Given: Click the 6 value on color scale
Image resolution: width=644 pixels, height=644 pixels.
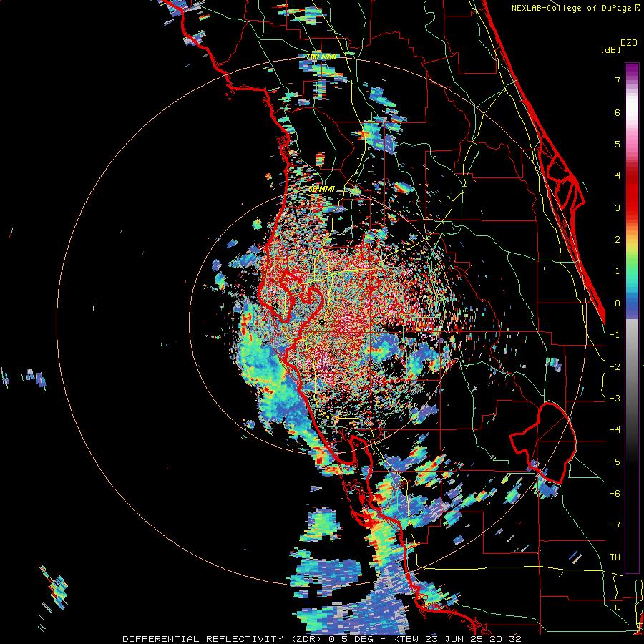Looking at the screenshot, I should coord(618,112).
